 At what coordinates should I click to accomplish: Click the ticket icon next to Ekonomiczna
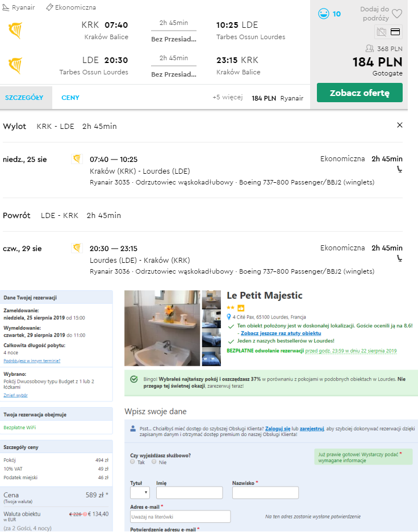click(x=49, y=7)
